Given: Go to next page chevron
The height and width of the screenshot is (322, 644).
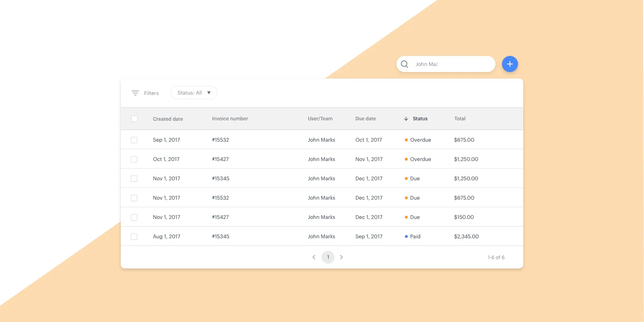Looking at the screenshot, I should click(341, 257).
